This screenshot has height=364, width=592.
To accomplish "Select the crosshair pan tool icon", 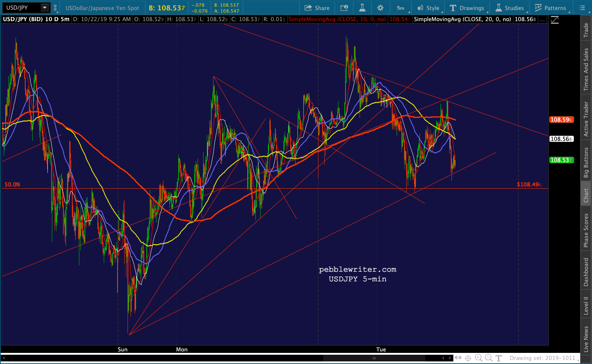I will tap(468, 358).
